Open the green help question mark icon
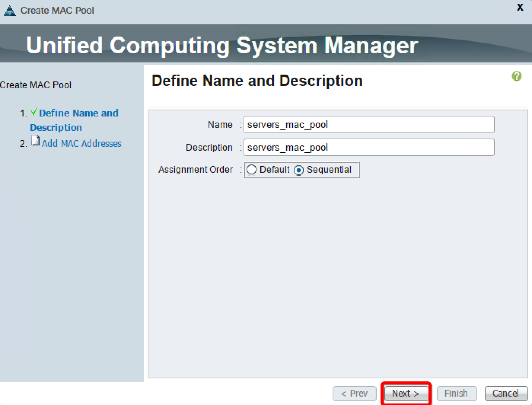The image size is (532, 405). pyautogui.click(x=516, y=76)
